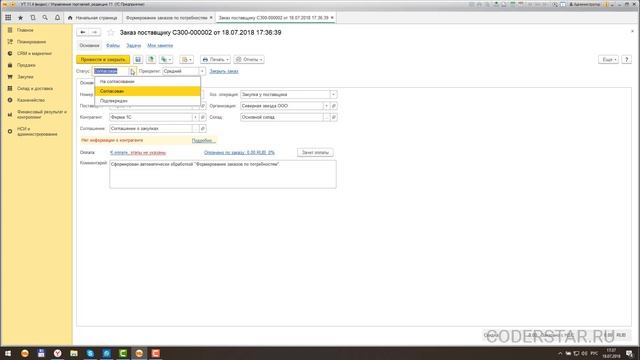640x360 pixels.
Task: Open the Оплачено по заказу link
Action: (239, 153)
